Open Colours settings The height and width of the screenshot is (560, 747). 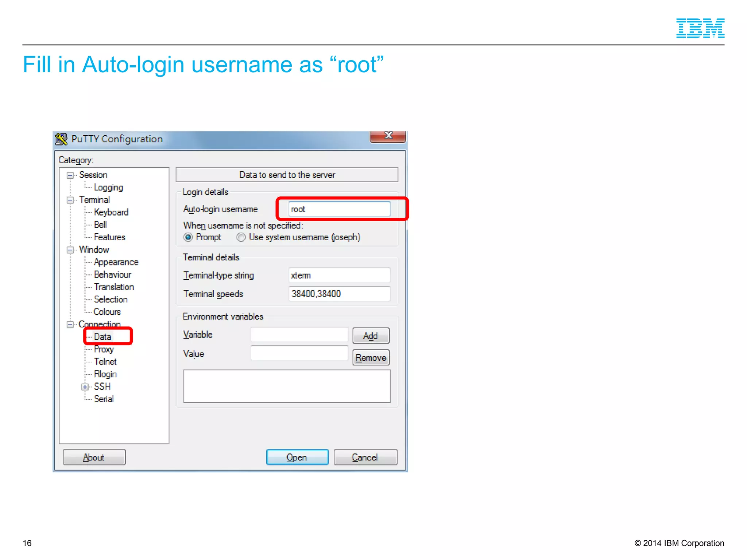coord(107,312)
